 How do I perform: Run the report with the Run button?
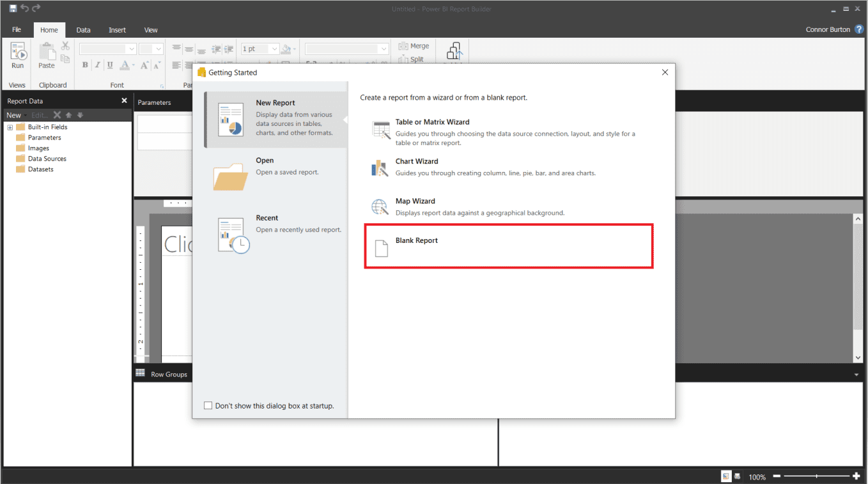coord(18,56)
